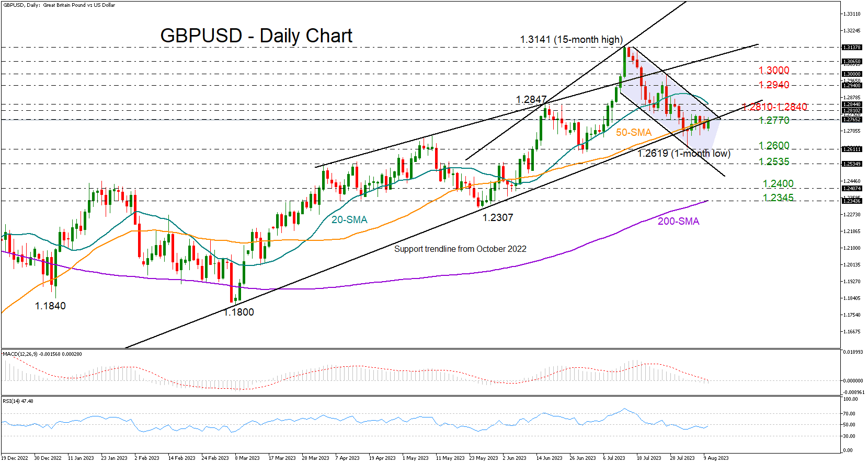868x464 pixels.
Task: Select the purple 200-SMA label
Action: click(x=678, y=222)
